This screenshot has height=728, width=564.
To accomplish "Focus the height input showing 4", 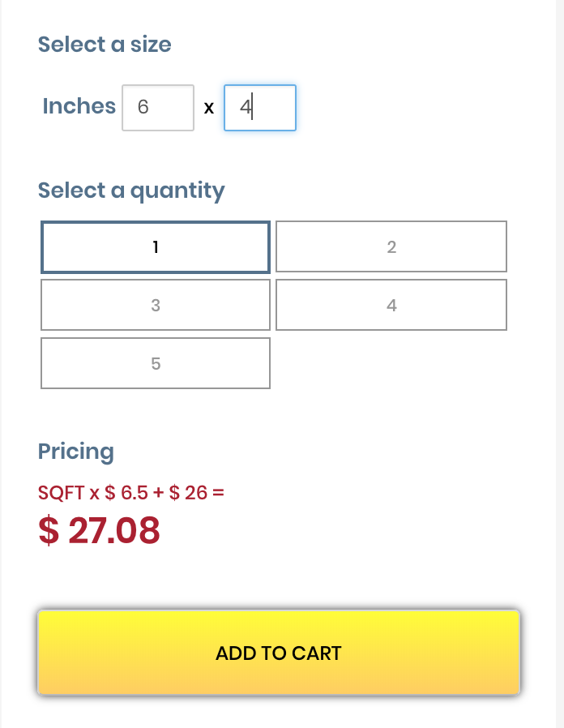I will (259, 107).
